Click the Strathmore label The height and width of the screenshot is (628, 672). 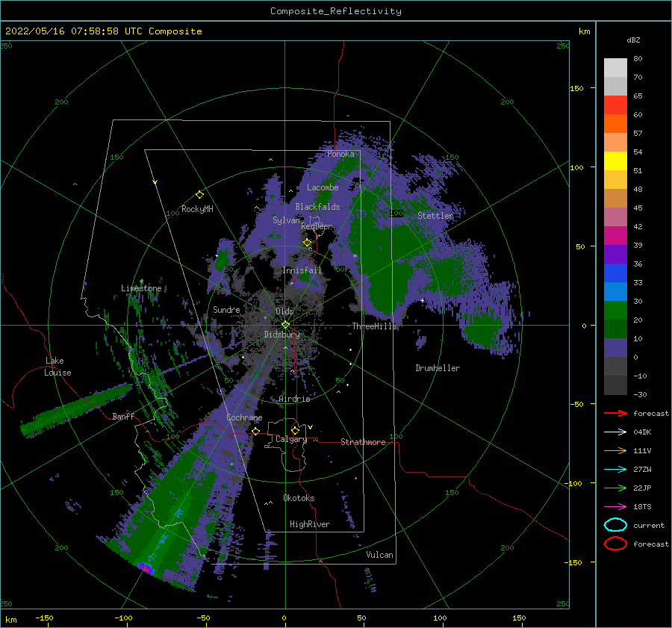(x=363, y=442)
